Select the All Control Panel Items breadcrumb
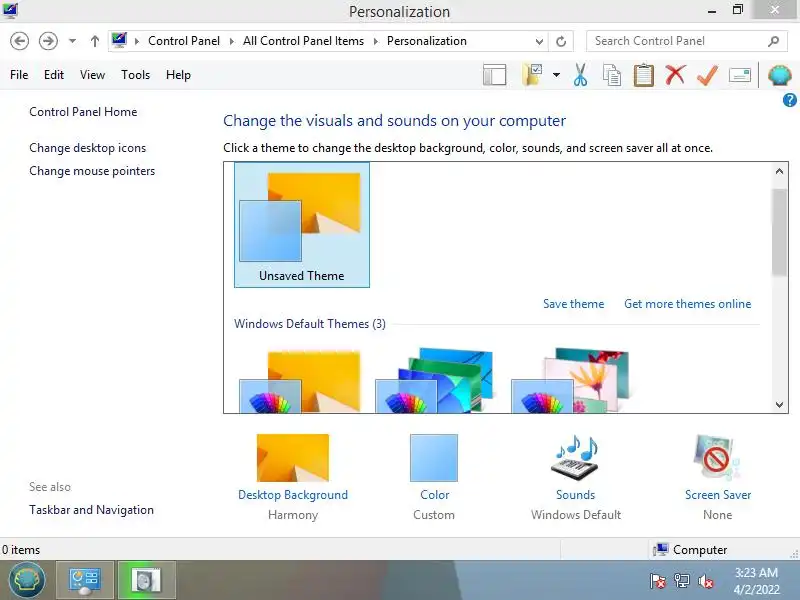The height and width of the screenshot is (600, 800). coord(304,41)
